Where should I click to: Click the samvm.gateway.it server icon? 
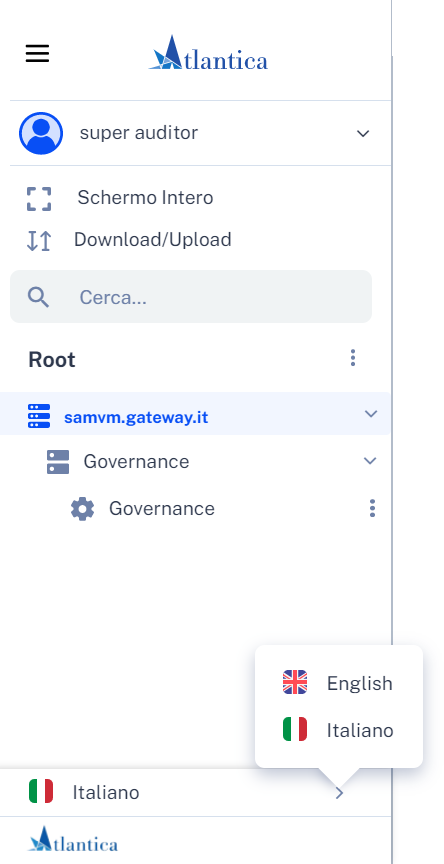(x=39, y=416)
